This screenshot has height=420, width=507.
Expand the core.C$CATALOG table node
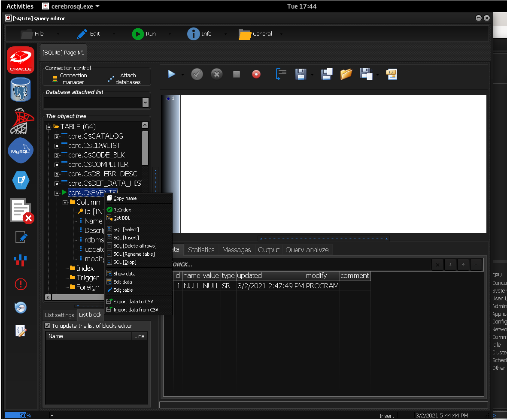(57, 136)
